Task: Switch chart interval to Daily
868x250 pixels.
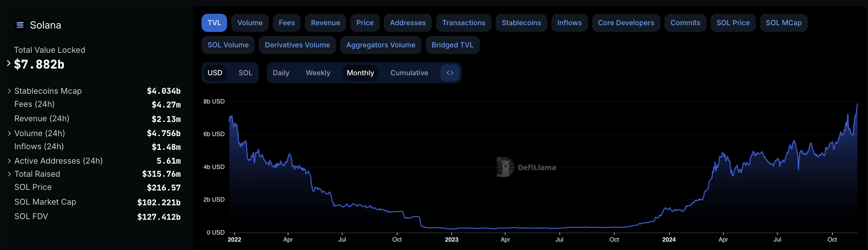Action: 281,73
